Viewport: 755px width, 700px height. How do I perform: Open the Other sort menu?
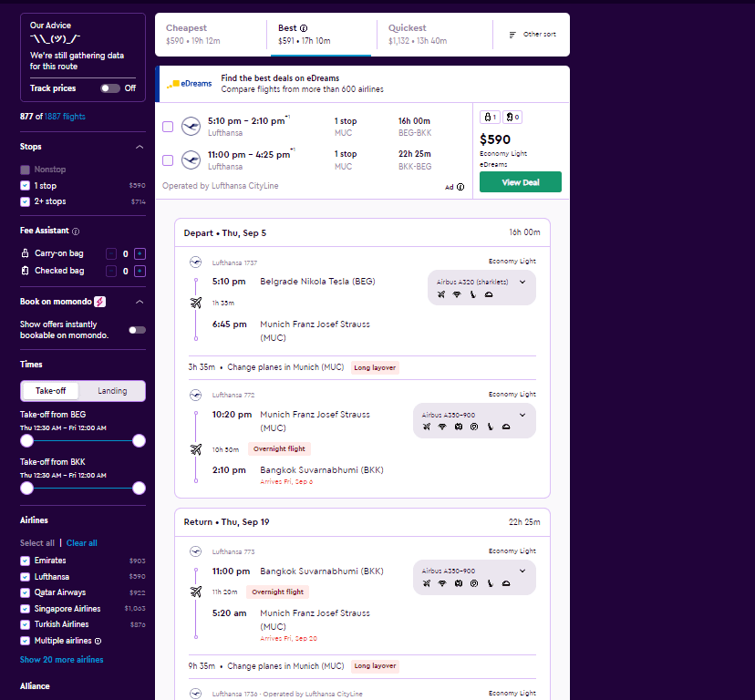click(x=533, y=35)
